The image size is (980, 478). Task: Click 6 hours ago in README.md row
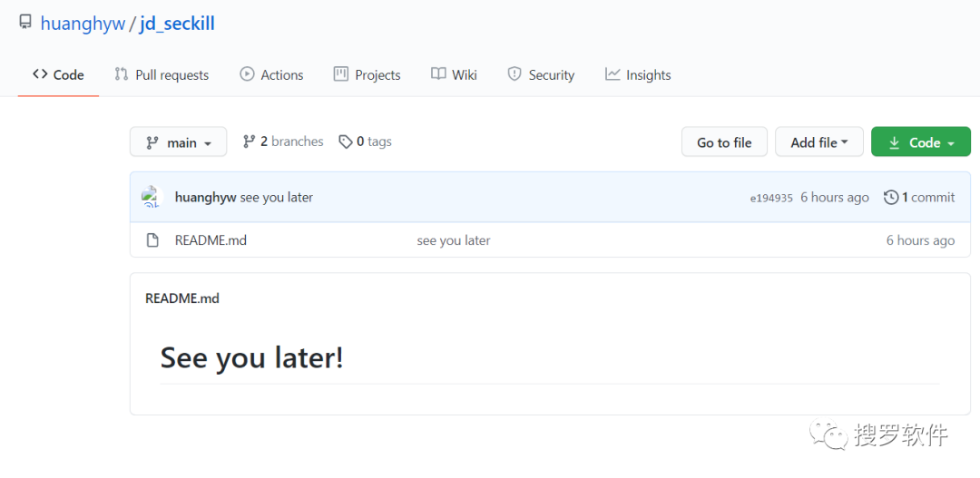tap(920, 240)
